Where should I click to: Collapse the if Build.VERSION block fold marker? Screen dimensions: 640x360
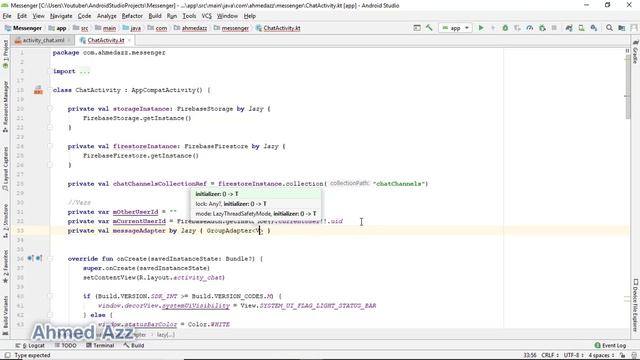pyautogui.click(x=50, y=296)
